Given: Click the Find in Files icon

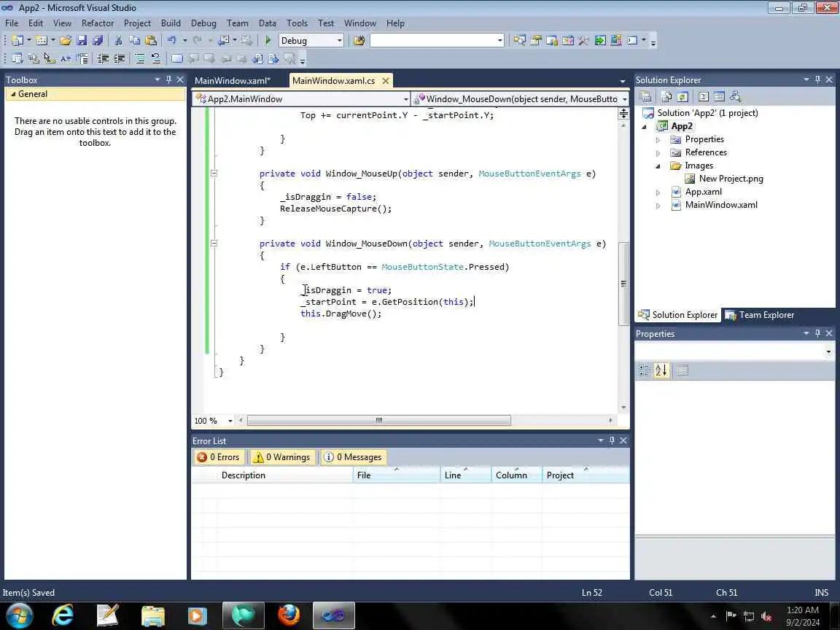Looking at the screenshot, I should coord(359,40).
